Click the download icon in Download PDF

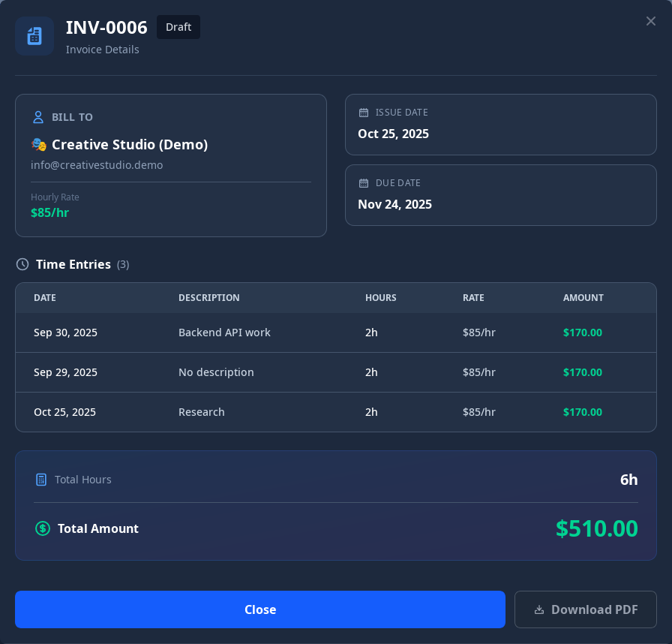[540, 609]
